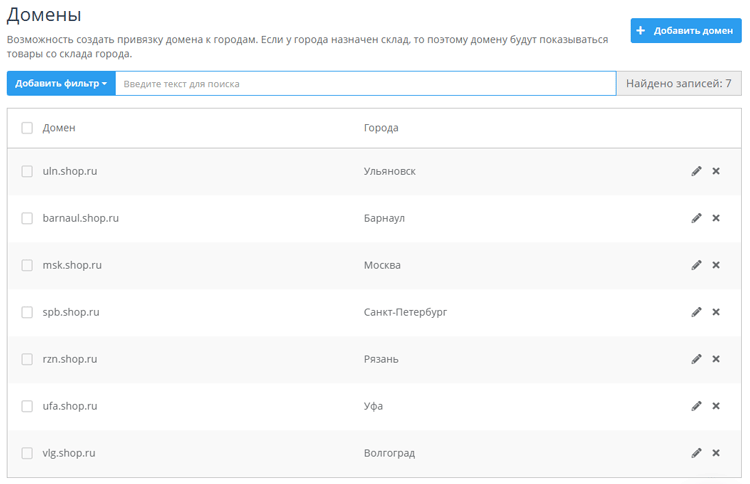
Task: Open the rzn.shop.ru domain link
Action: (69, 359)
